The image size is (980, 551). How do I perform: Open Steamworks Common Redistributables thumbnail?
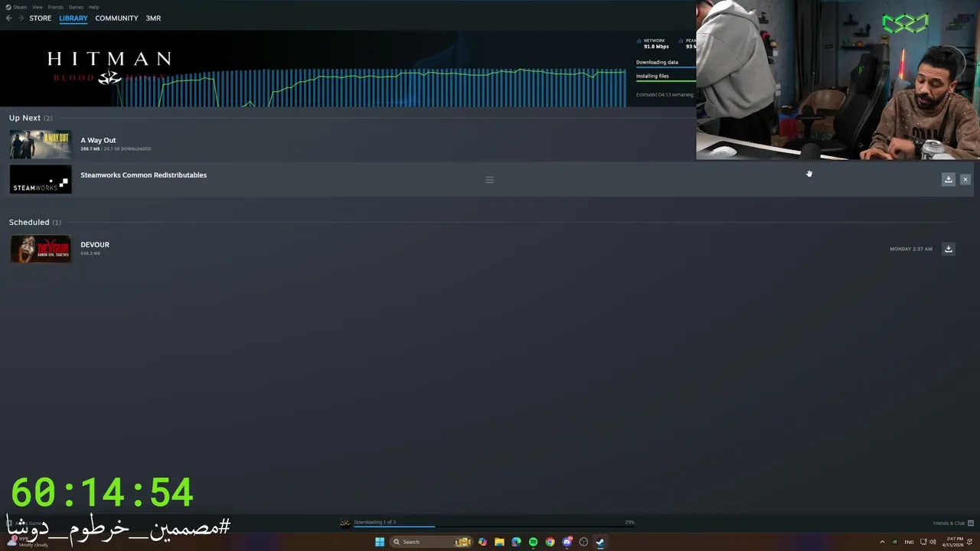coord(41,180)
